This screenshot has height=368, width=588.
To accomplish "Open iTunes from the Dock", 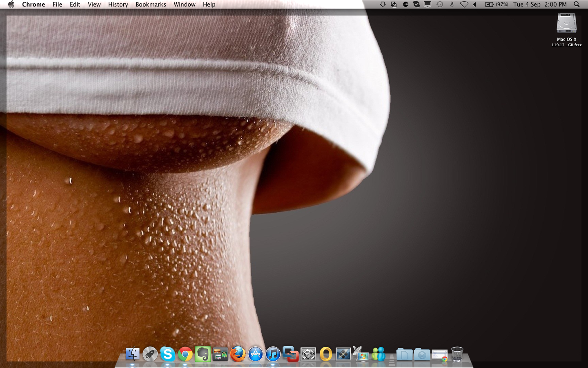I will tap(273, 354).
